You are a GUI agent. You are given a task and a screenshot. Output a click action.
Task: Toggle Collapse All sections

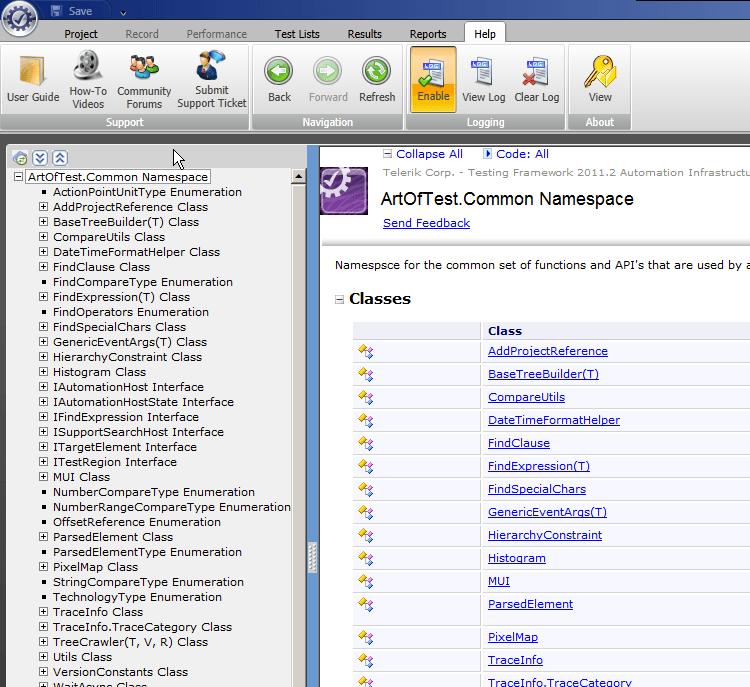(x=423, y=154)
